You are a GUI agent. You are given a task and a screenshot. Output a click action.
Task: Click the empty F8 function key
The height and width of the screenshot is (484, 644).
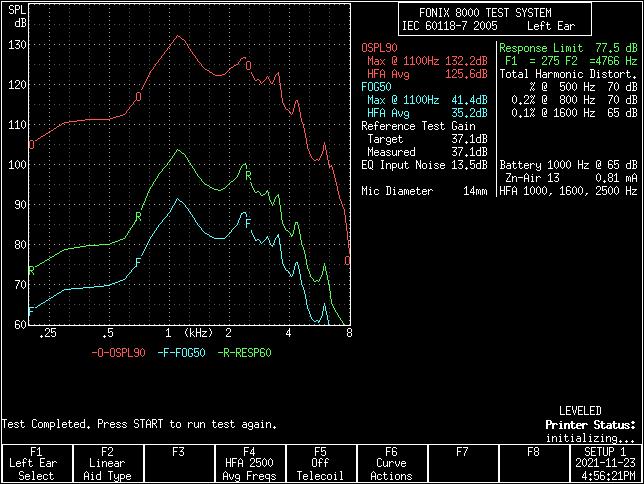(533, 464)
